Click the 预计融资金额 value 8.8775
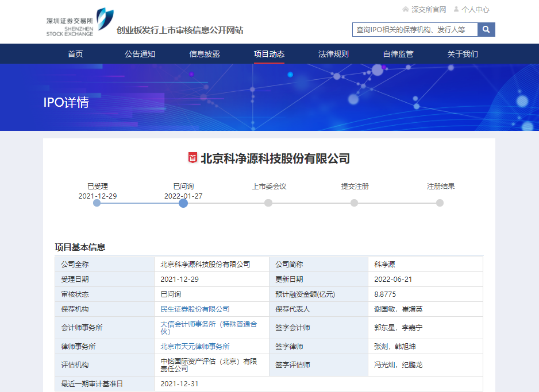 (385, 294)
